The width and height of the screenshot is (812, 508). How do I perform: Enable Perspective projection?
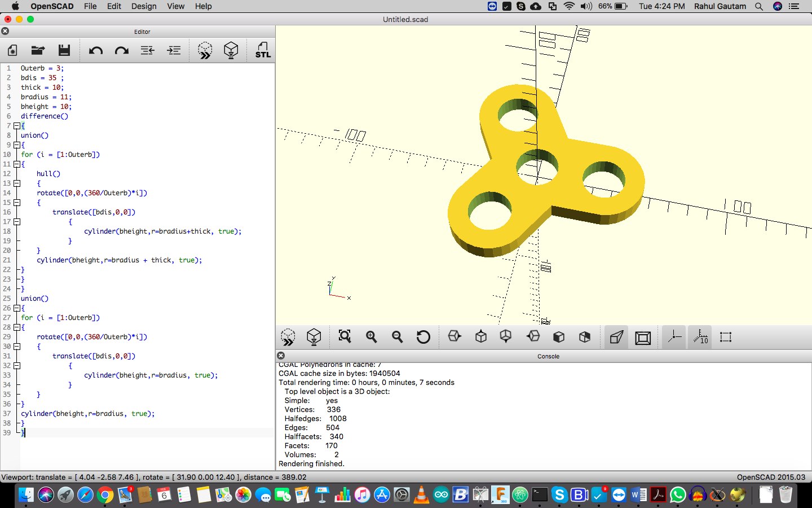point(616,338)
